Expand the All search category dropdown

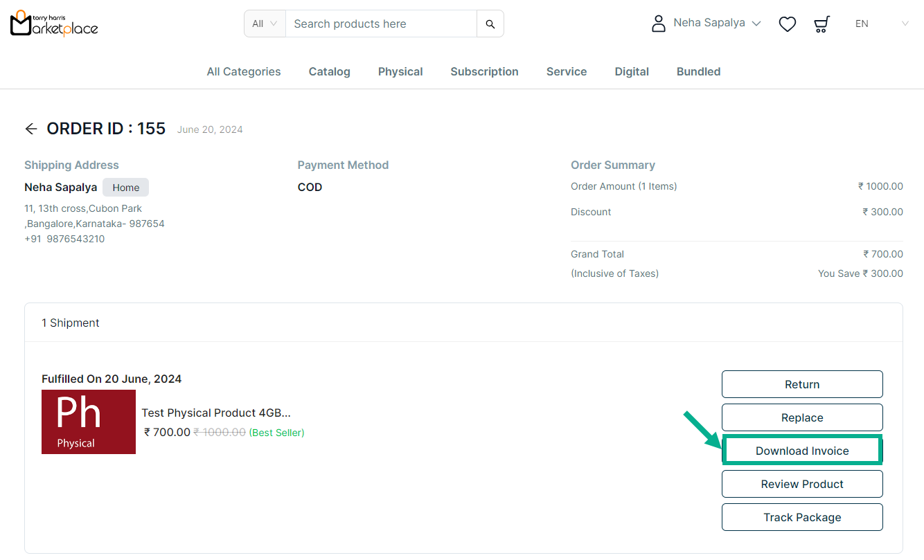[265, 24]
